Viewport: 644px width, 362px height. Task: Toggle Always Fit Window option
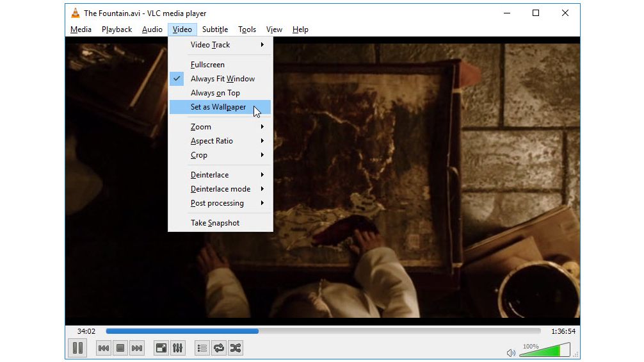[x=220, y=79]
